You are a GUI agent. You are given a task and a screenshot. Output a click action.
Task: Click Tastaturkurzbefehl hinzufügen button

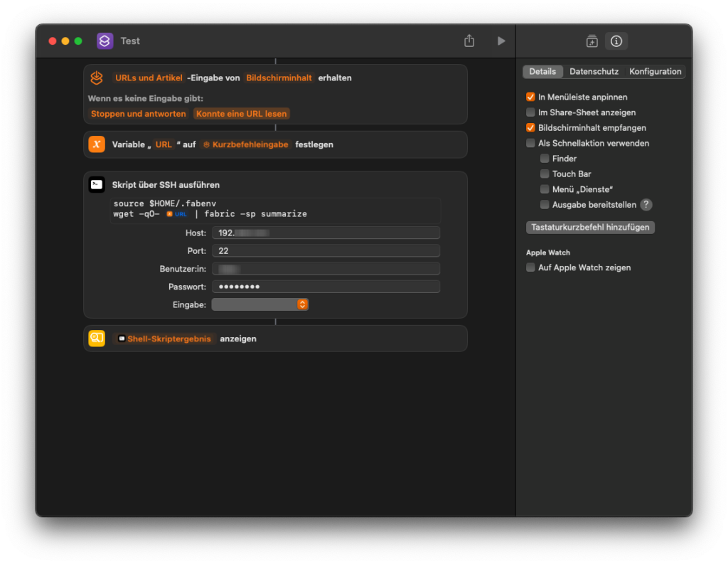pos(590,227)
